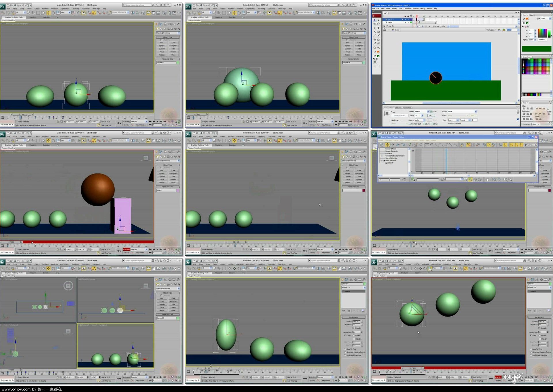553x392 pixels.
Task: Open Workspace dropdown in Flash
Action: click(491, 30)
